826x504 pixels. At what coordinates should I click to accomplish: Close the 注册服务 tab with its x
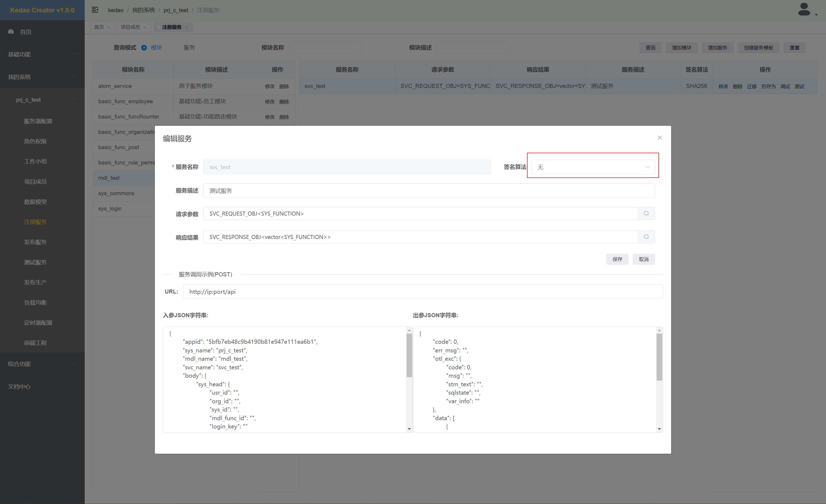click(186, 27)
